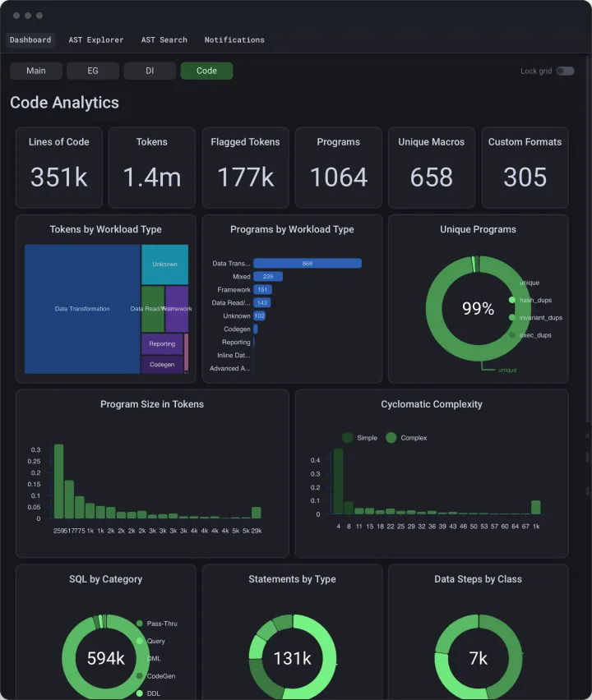
Task: Toggle CodeGen legend item in SQL chart
Action: point(156,676)
